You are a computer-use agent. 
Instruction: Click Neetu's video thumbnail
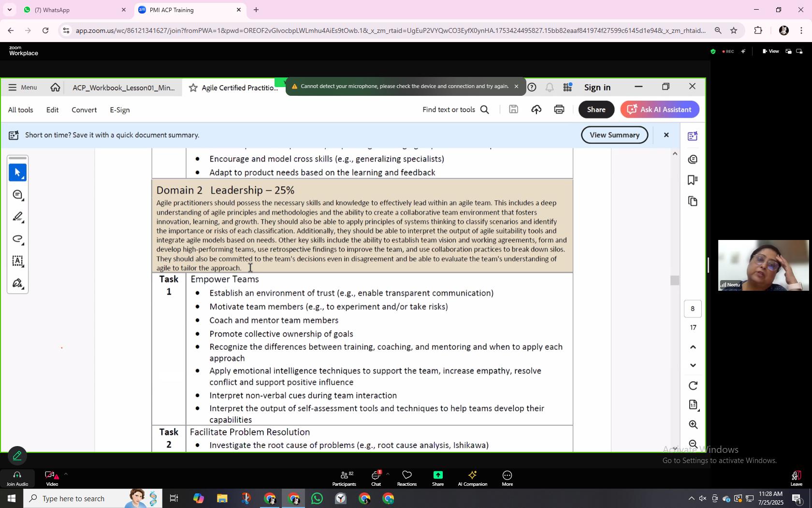coord(763,265)
